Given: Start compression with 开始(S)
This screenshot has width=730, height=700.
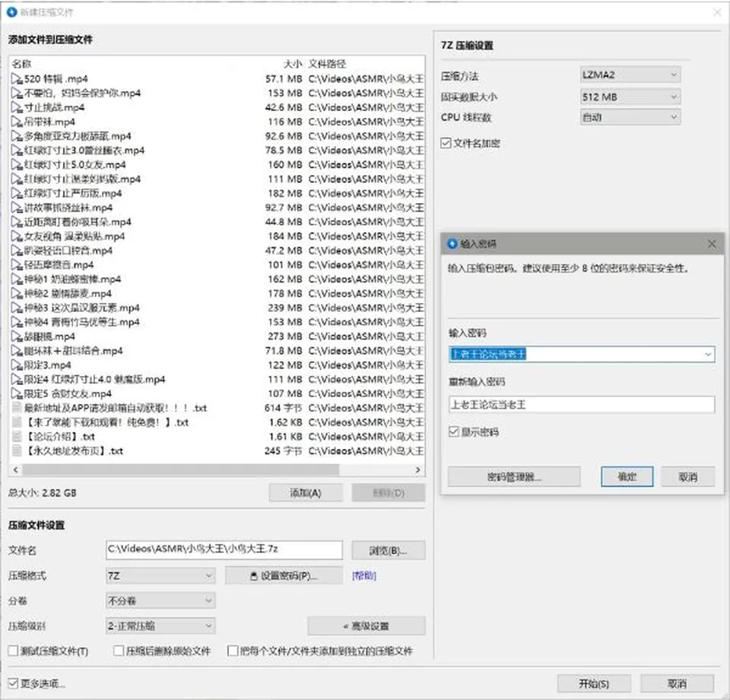Looking at the screenshot, I should pos(594,683).
